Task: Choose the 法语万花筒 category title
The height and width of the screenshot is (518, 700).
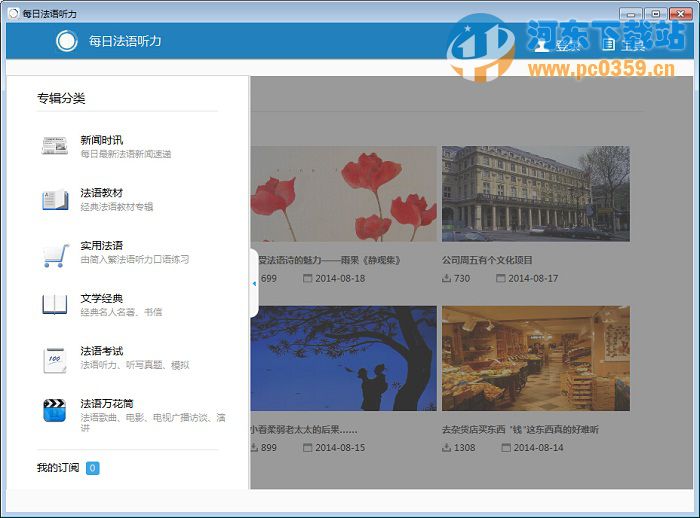Action: click(x=107, y=404)
